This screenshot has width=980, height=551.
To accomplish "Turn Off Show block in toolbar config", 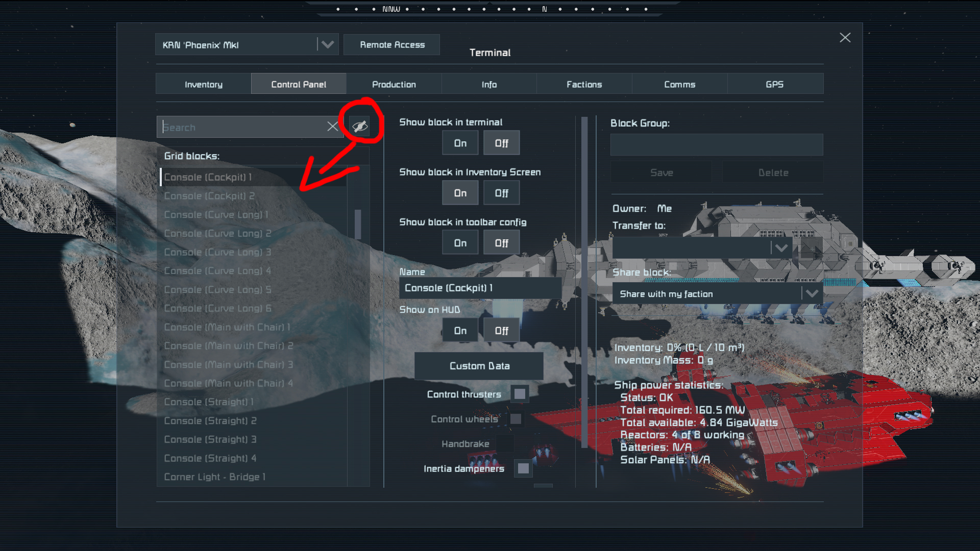I will (x=502, y=243).
